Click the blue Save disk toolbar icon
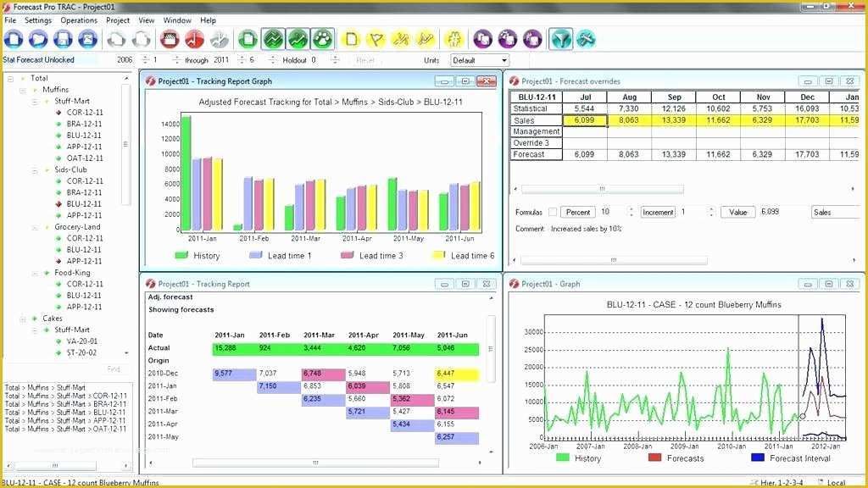 coord(63,39)
